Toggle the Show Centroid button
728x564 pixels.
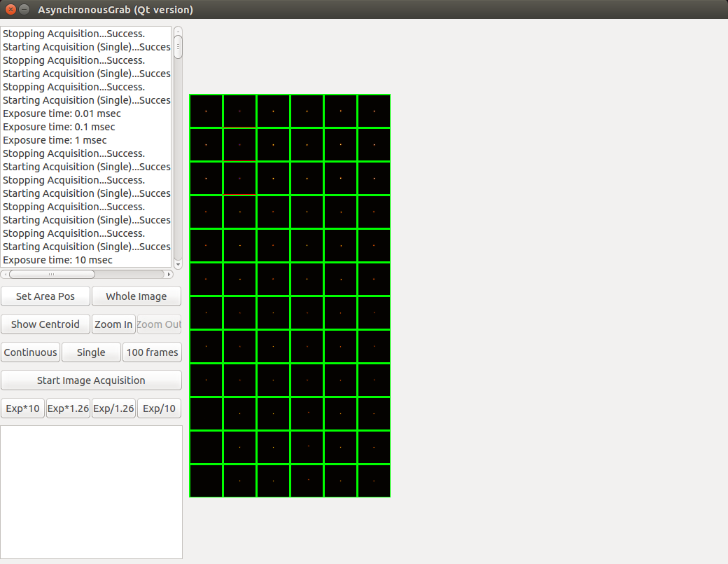pyautogui.click(x=45, y=324)
